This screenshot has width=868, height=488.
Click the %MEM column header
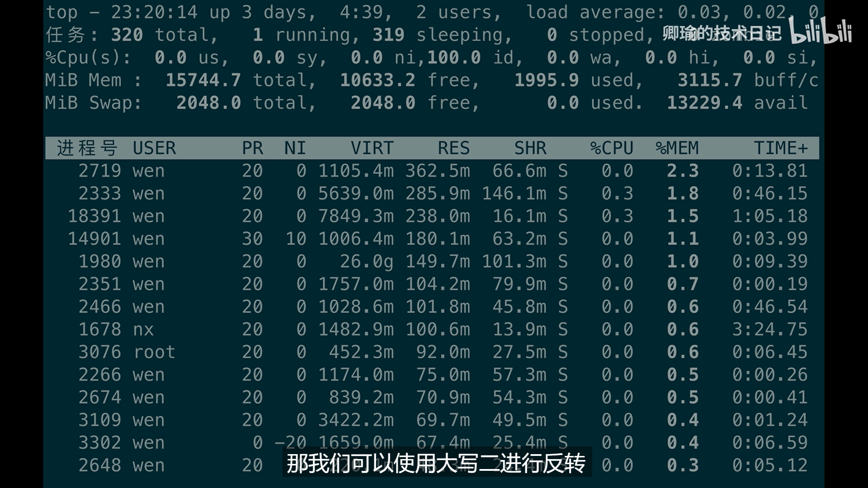[x=677, y=148]
